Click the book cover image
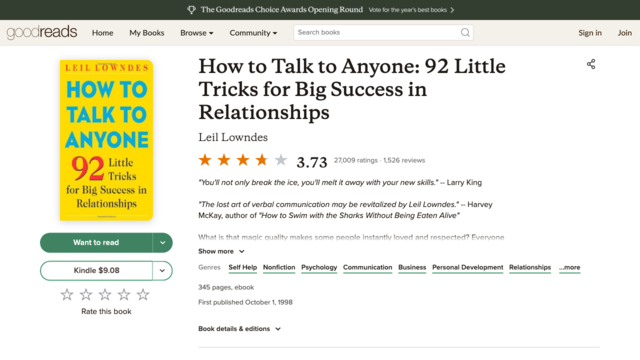This screenshot has height=360, width=640. pos(106,140)
